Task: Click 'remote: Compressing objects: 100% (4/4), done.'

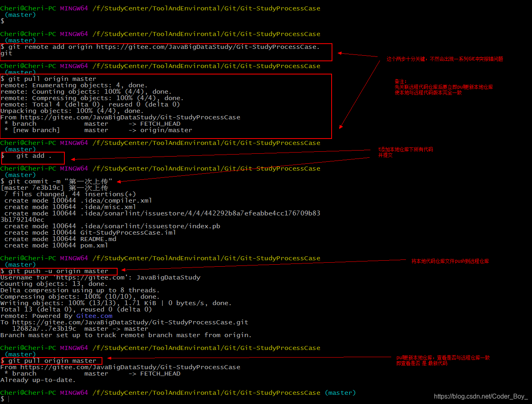Action: [x=92, y=98]
